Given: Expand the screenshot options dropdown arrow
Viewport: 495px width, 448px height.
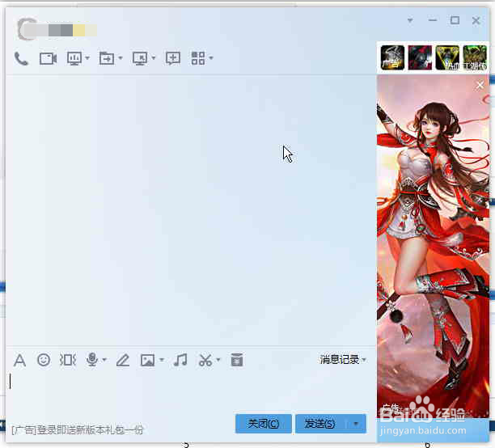Looking at the screenshot, I should (x=218, y=360).
